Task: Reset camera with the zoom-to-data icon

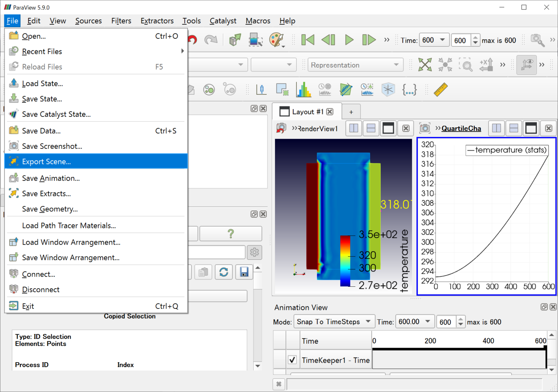Action: point(425,65)
